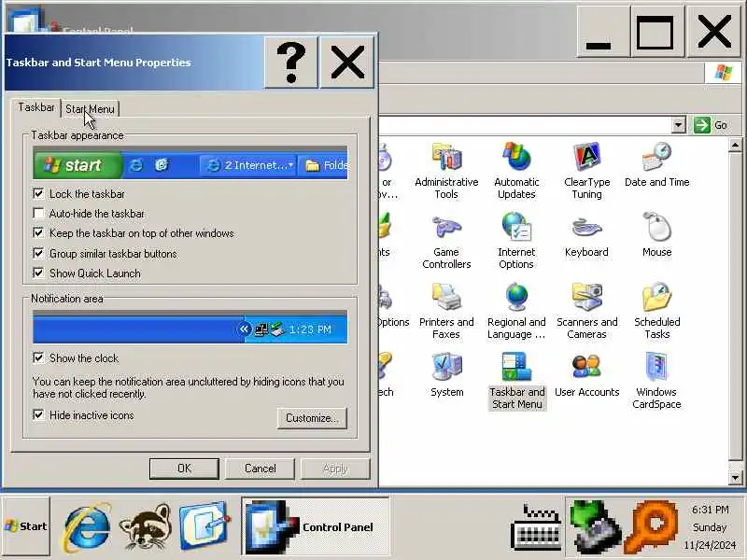747x560 pixels.
Task: Click the Go button in address bar
Action: [711, 125]
